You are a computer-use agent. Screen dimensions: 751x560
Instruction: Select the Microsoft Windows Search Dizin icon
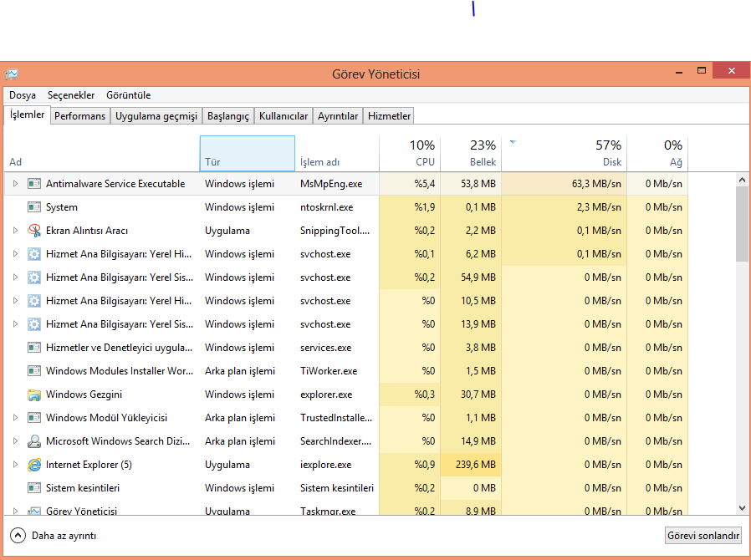click(34, 441)
